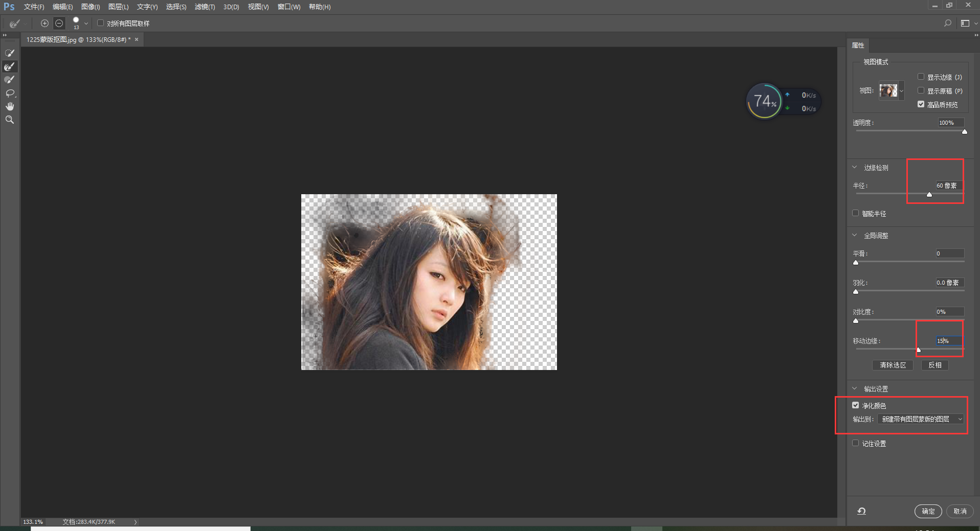
Task: Open the 输出到 dropdown
Action: (x=921, y=419)
